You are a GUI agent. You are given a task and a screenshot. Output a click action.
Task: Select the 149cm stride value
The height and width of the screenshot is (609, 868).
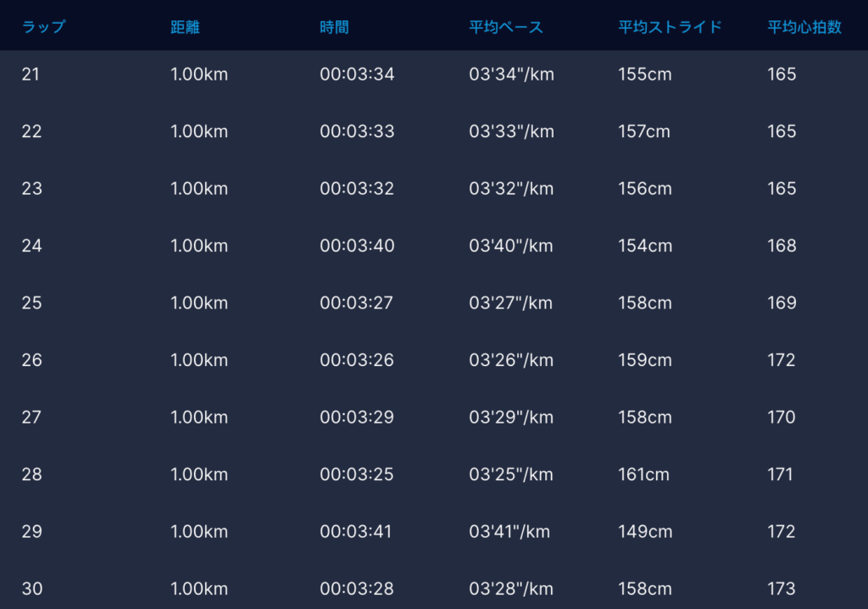[x=645, y=532]
